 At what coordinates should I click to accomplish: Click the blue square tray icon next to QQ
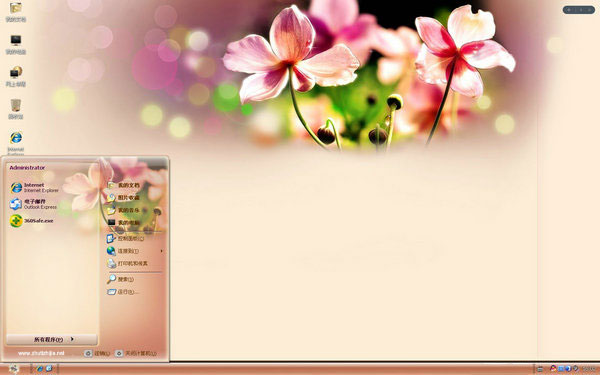(561, 368)
